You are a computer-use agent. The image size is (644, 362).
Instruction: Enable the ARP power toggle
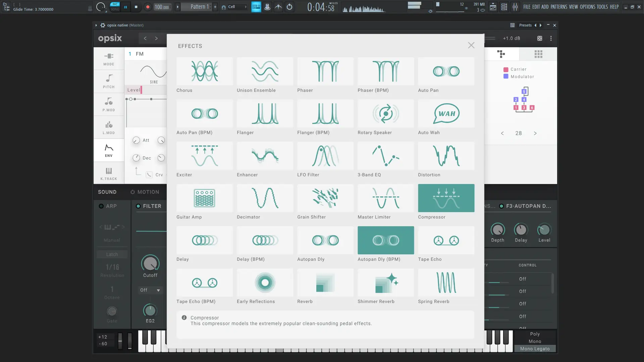point(101,206)
